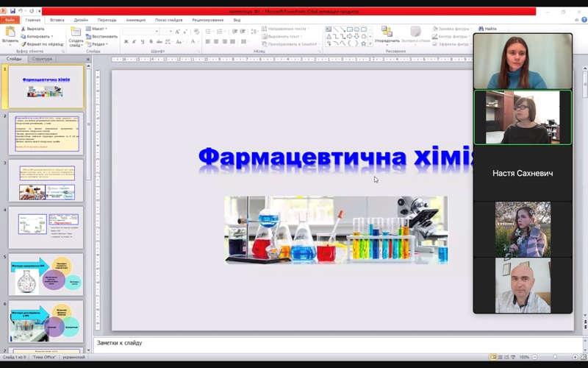Select slide 3 thumbnail in slides panel

(47, 181)
